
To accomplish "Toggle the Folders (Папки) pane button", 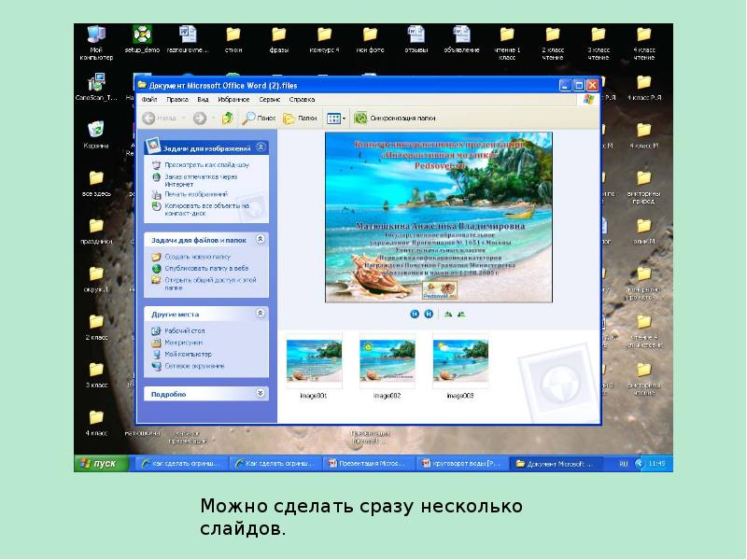I will [300, 119].
